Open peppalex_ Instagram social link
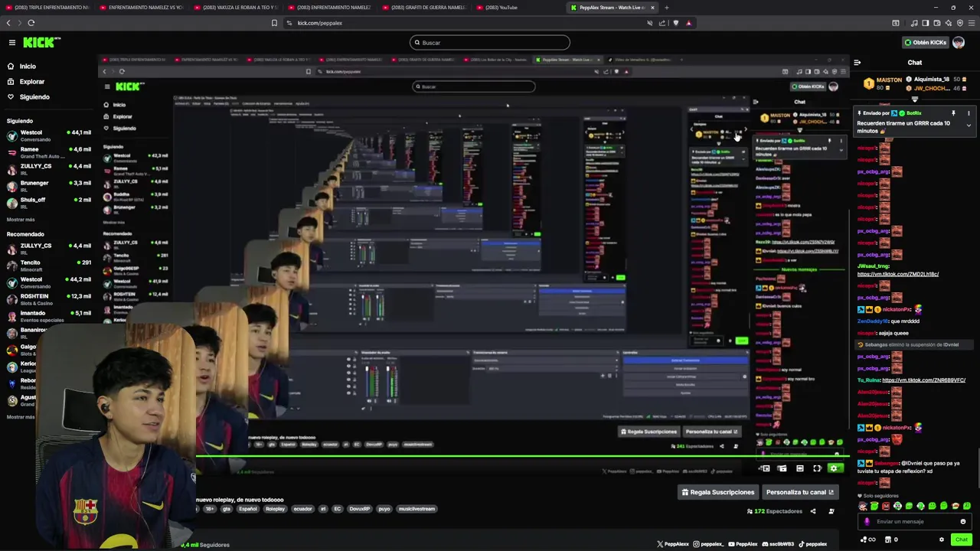Screen dimensions: 980x551 pyautogui.click(x=708, y=544)
